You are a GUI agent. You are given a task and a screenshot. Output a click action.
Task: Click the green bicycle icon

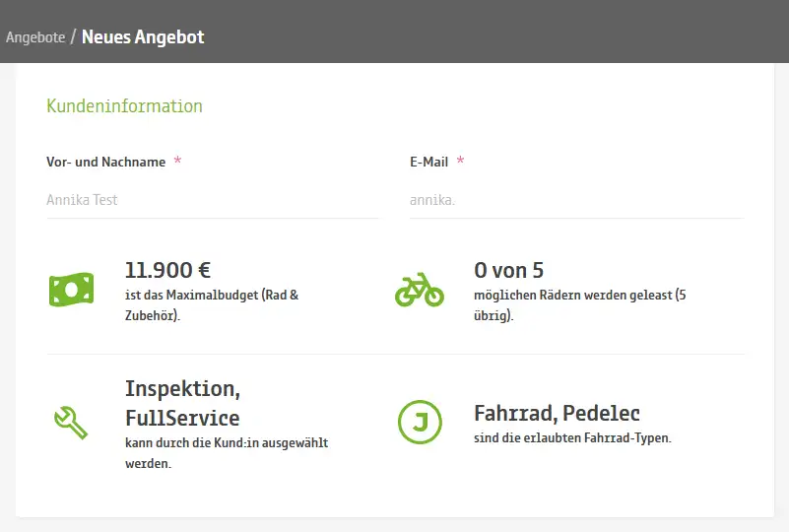[420, 289]
